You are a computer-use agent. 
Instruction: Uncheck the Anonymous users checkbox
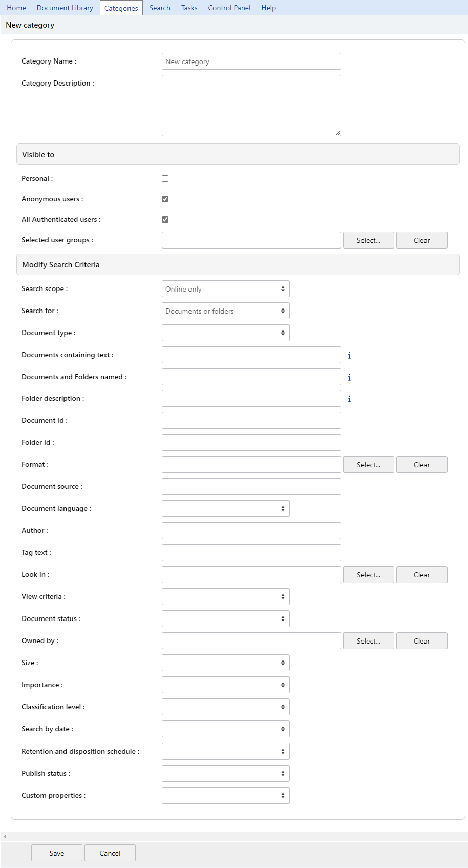165,199
